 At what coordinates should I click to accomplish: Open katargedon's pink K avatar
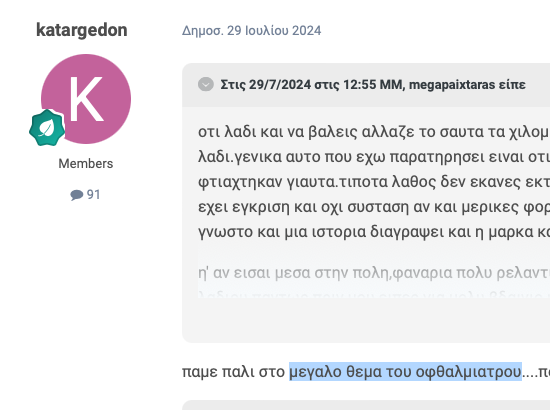(x=86, y=99)
